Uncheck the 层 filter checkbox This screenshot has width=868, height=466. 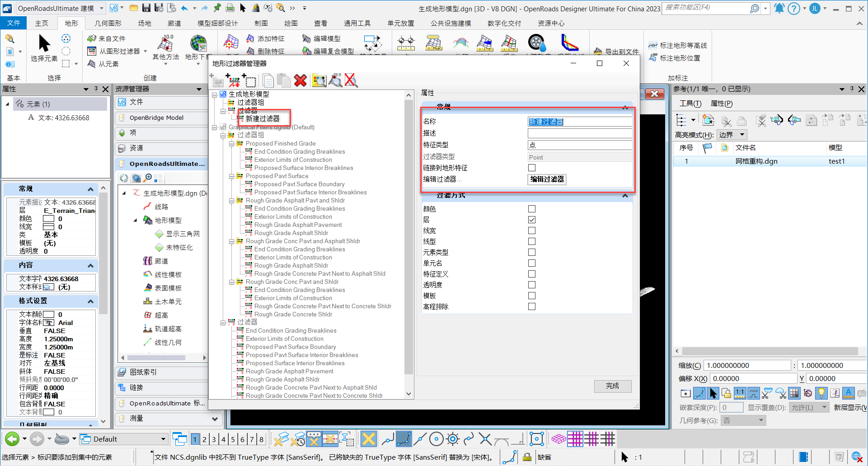tap(532, 220)
